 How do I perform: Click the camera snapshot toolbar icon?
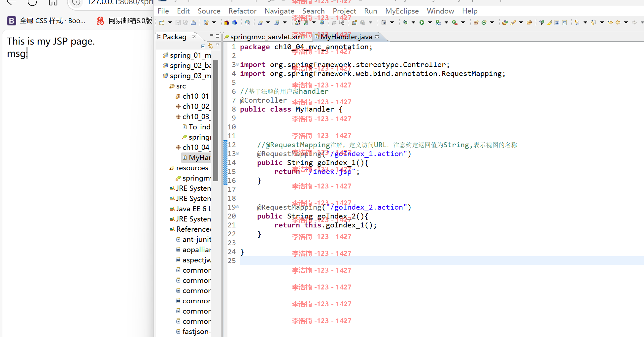pos(384,22)
